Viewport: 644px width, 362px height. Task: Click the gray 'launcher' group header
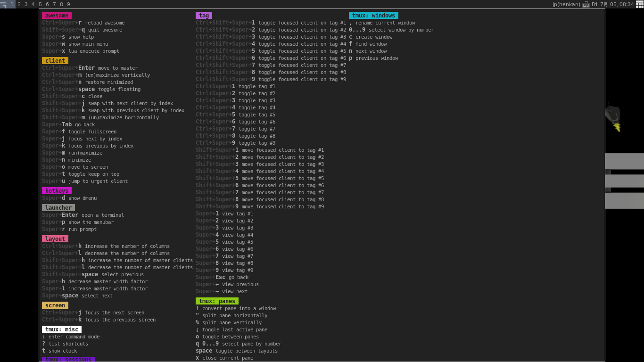(x=58, y=208)
